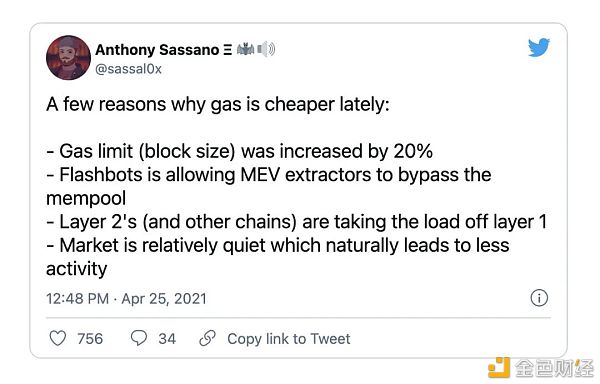Image resolution: width=600 pixels, height=384 pixels.
Task: Open the @sassal0x handle link
Action: click(128, 69)
